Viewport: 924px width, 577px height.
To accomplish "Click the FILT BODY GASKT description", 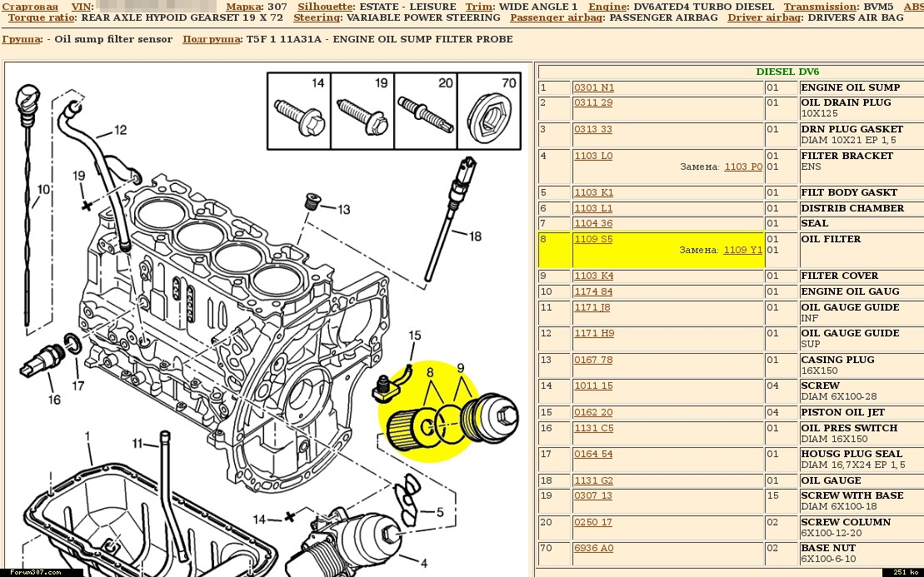I will pos(848,192).
